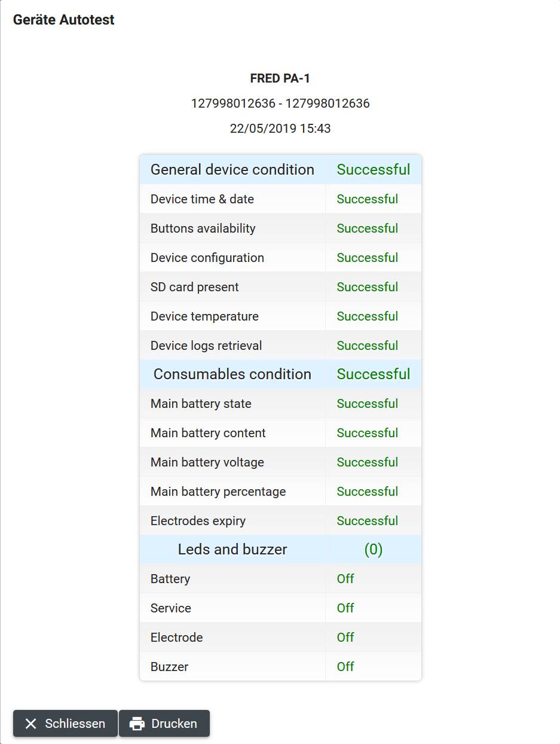This screenshot has height=744, width=560.
Task: Click the Main battery voltage Successful status
Action: pyautogui.click(x=368, y=462)
